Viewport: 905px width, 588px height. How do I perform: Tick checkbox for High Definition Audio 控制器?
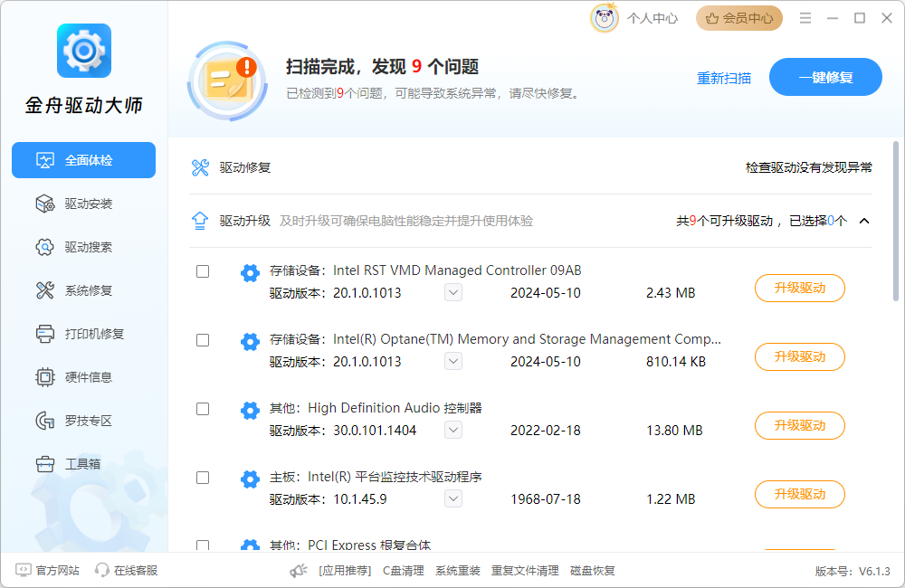[203, 409]
